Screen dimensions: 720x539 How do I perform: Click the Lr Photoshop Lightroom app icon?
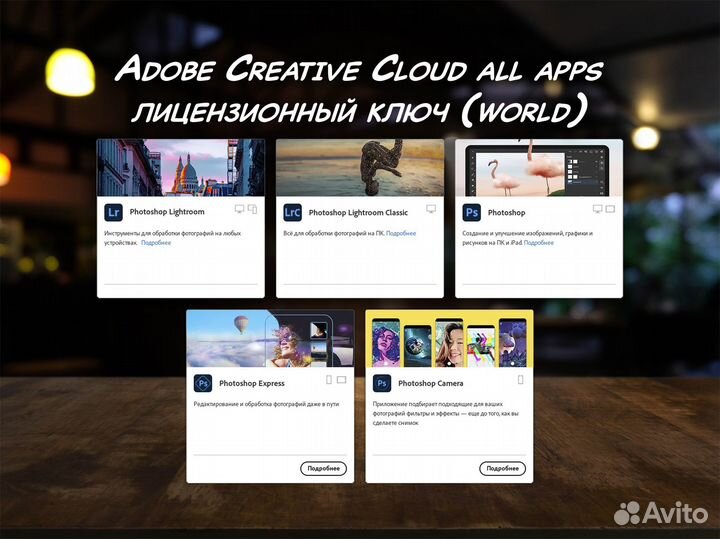coord(113,213)
